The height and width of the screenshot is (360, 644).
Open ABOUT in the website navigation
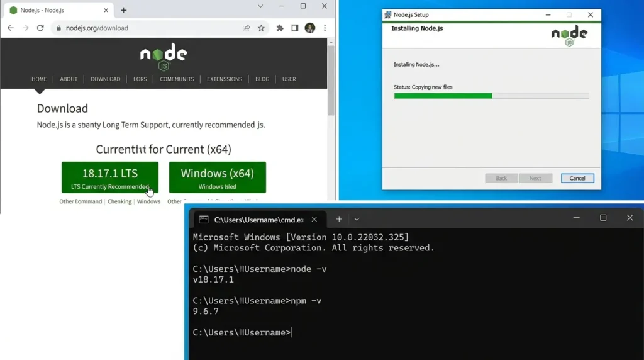point(69,79)
